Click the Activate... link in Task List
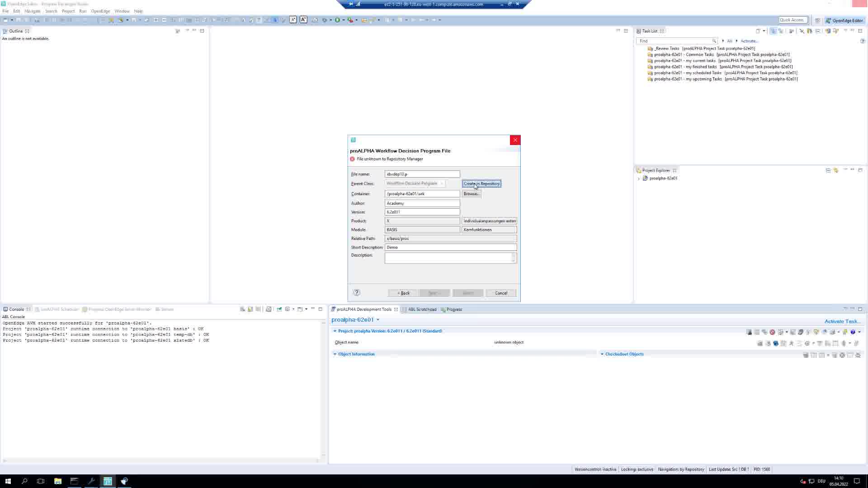The width and height of the screenshot is (868, 488). coord(749,41)
